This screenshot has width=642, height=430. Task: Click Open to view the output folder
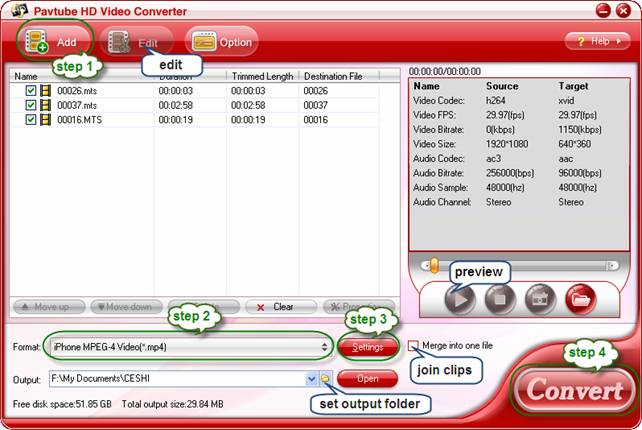click(x=368, y=378)
